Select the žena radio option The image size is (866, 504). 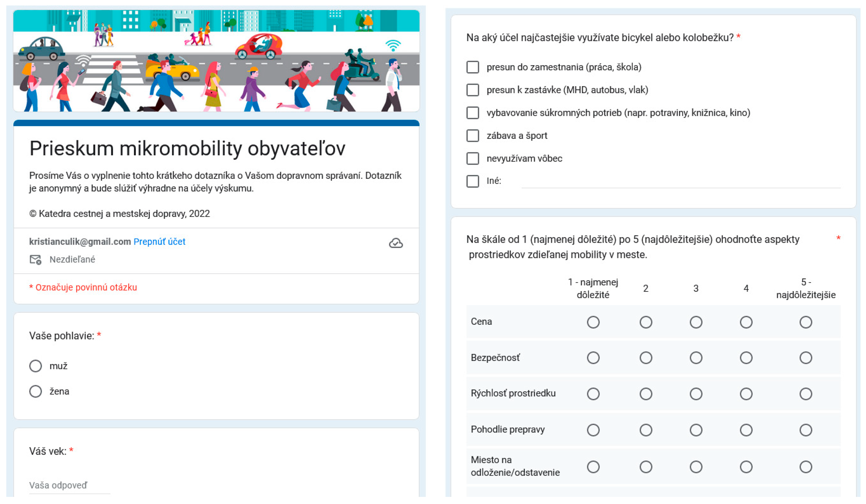tap(35, 391)
